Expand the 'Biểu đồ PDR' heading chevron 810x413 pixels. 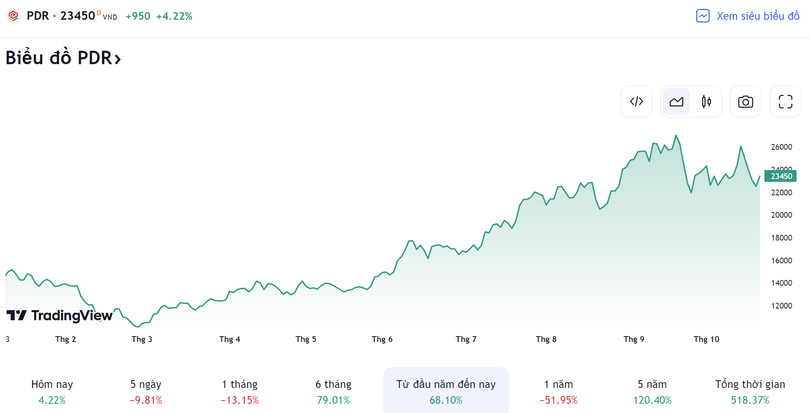(x=117, y=59)
